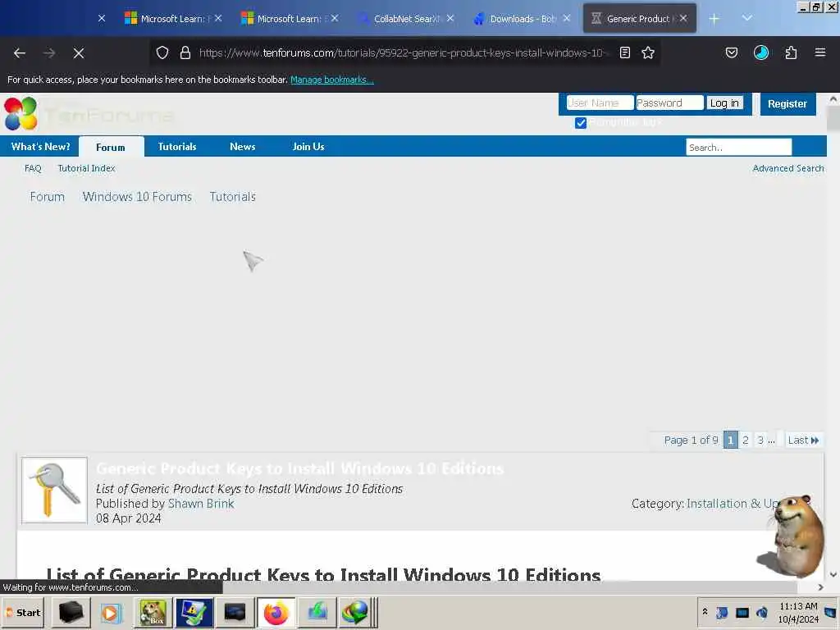Click the forum Search box
Image resolution: width=840 pixels, height=630 pixels.
pos(739,147)
